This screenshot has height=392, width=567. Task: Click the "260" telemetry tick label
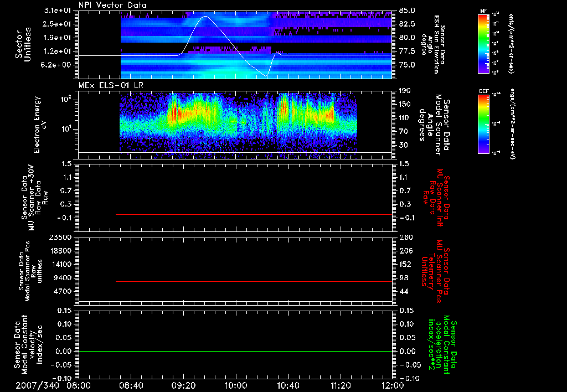coord(405,237)
